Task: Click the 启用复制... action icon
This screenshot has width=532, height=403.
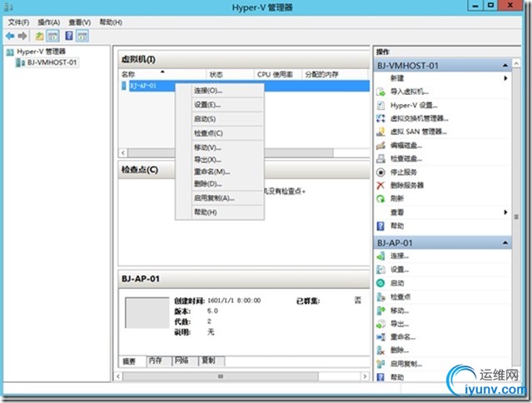Action: click(380, 364)
